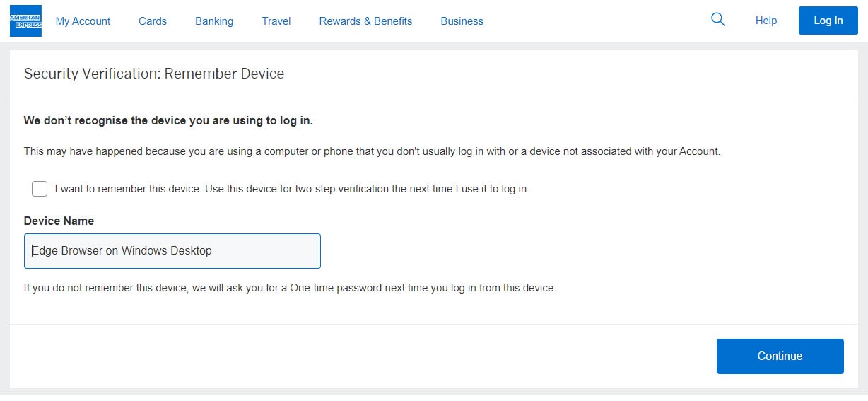Click the One-time password notice text
868x401 pixels.
(290, 288)
